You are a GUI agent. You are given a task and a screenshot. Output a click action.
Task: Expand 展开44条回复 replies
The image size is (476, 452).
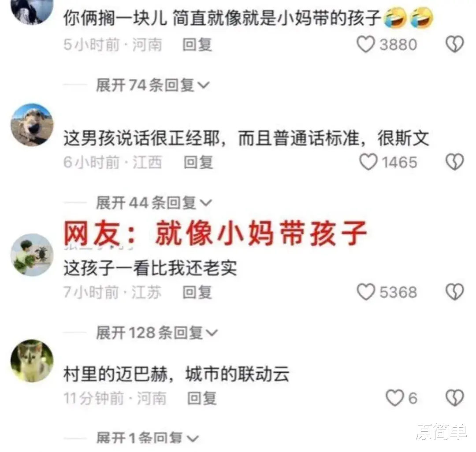(154, 203)
